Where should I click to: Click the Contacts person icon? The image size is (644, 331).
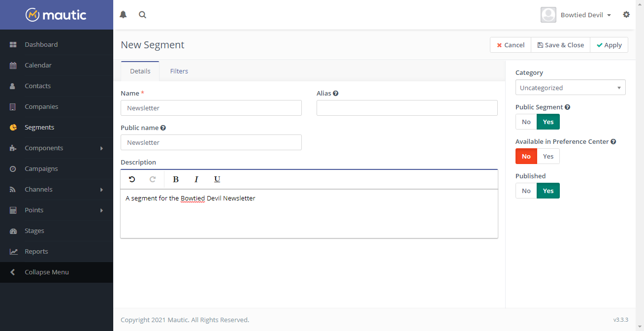(13, 86)
